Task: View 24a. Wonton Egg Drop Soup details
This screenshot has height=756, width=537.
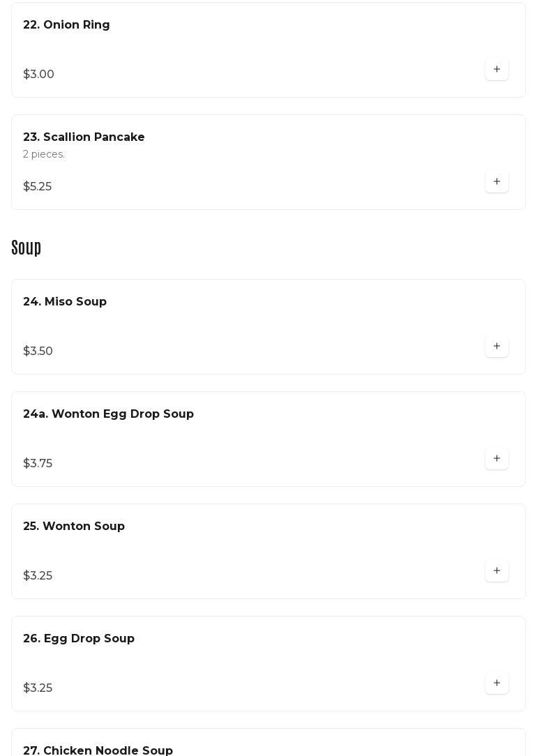Action: pyautogui.click(x=108, y=414)
